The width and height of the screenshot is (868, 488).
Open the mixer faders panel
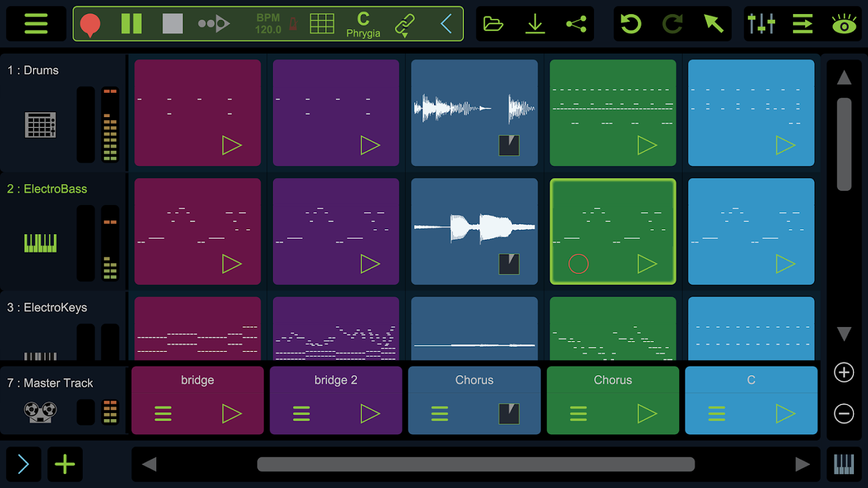761,24
